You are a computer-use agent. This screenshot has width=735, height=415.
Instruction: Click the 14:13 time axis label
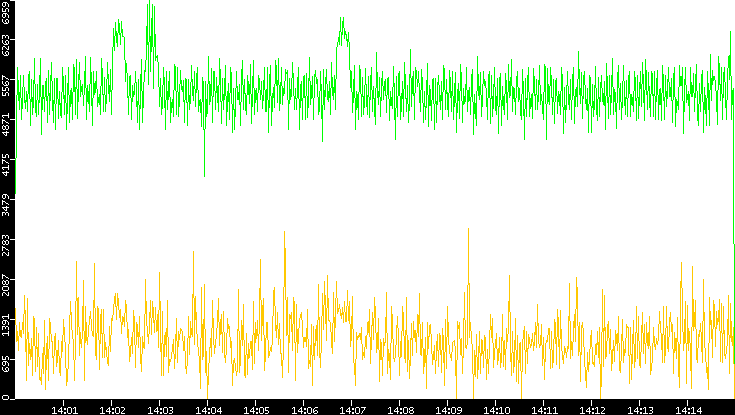pyautogui.click(x=641, y=411)
